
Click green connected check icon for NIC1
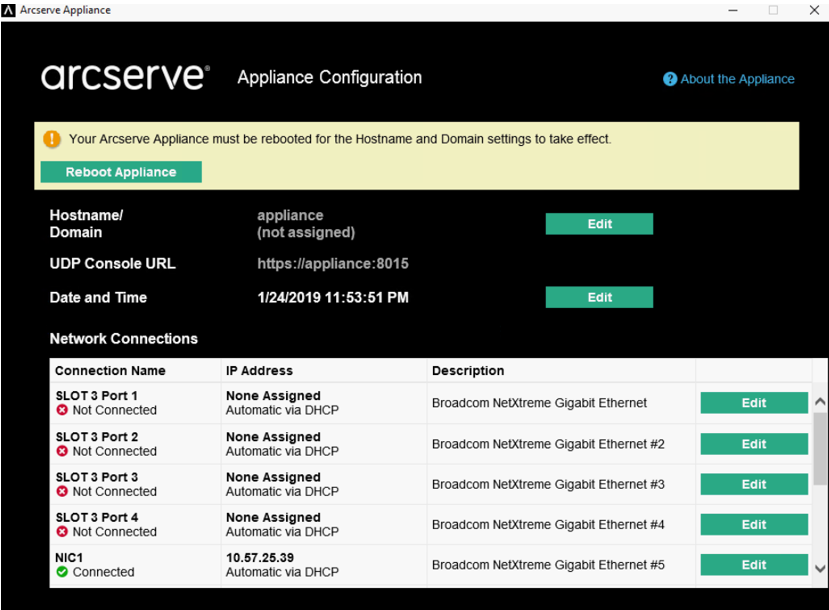(x=62, y=571)
